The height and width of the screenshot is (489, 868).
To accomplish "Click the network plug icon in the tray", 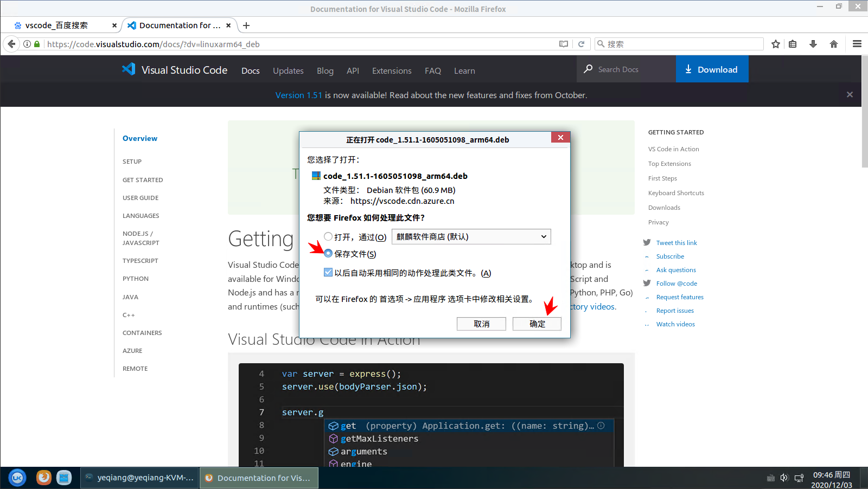I will (799, 478).
